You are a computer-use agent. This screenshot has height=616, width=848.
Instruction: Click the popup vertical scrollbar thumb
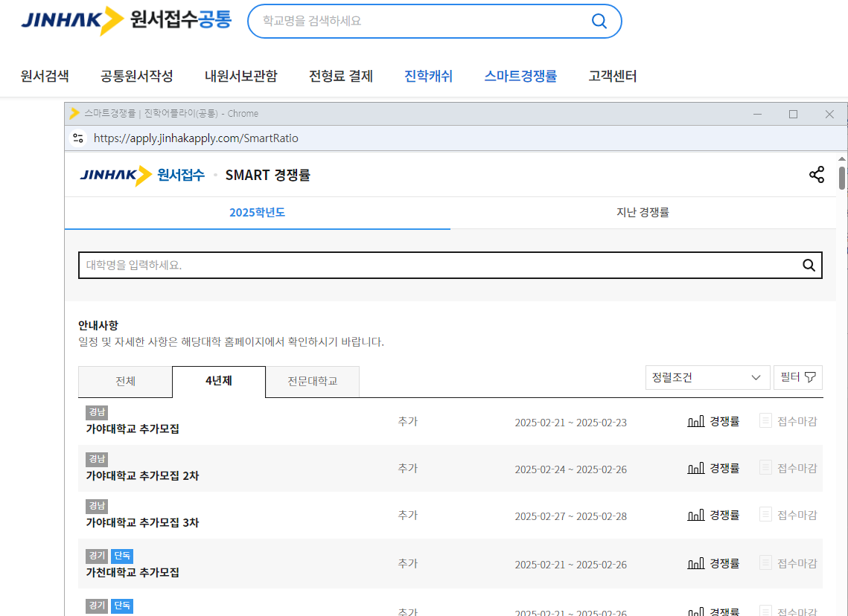point(842,179)
